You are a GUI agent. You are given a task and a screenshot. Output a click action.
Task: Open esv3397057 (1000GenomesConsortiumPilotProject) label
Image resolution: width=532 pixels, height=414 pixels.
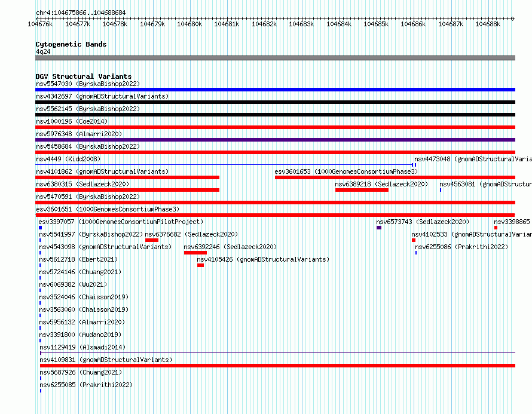click(121, 222)
